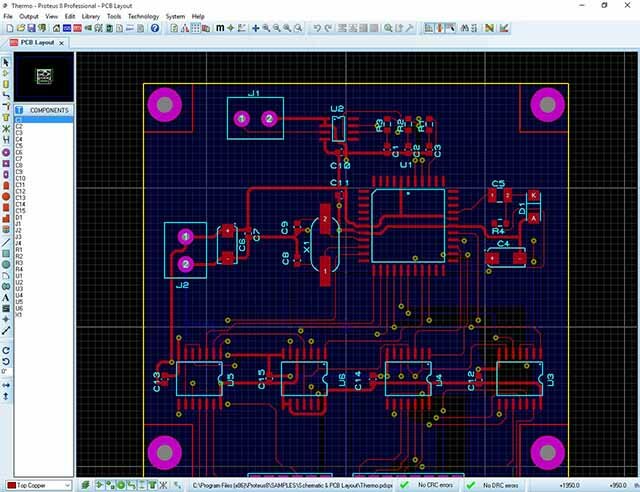Image resolution: width=640 pixels, height=492 pixels.
Task: Select component J1 in the components list
Action: (x=18, y=224)
